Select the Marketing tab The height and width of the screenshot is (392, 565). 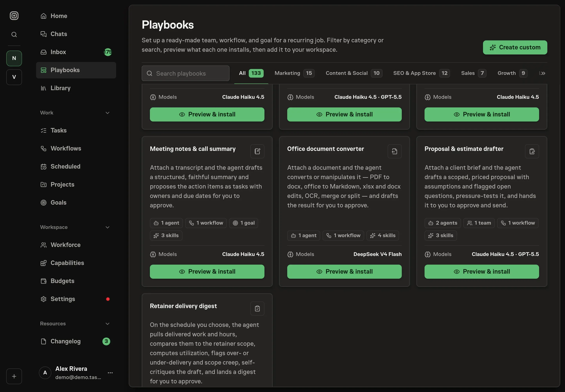point(294,73)
